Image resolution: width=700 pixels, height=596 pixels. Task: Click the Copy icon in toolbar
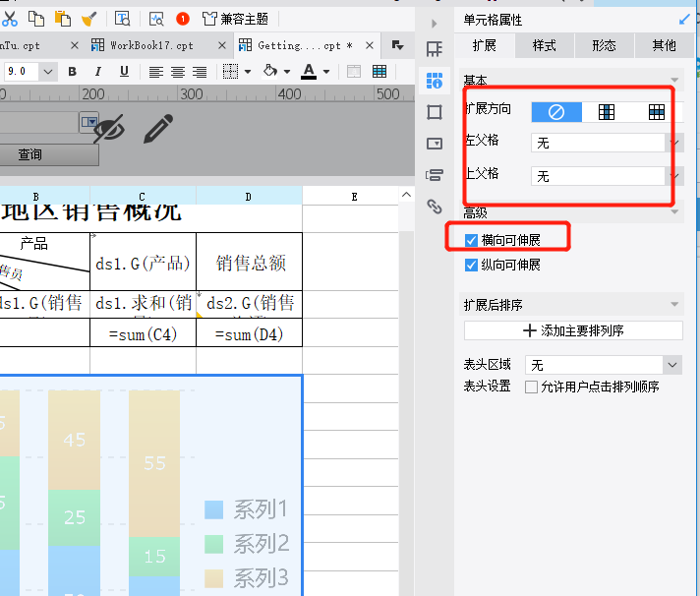(x=36, y=19)
